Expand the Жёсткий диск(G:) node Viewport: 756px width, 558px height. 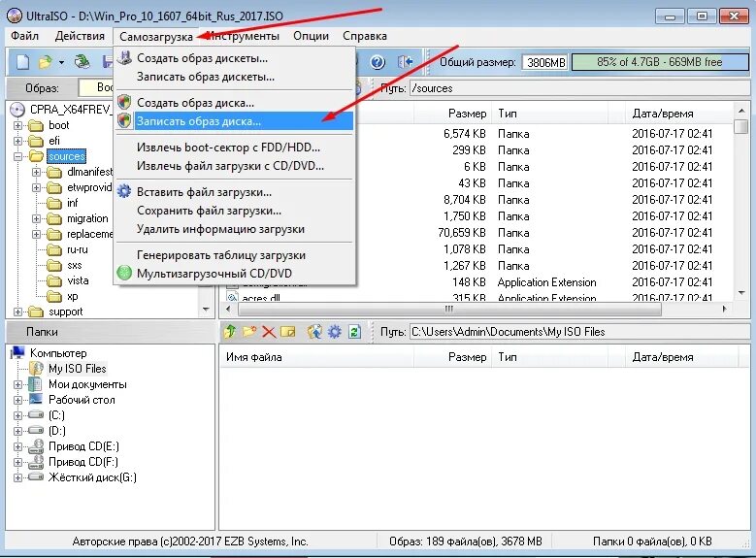(x=17, y=477)
